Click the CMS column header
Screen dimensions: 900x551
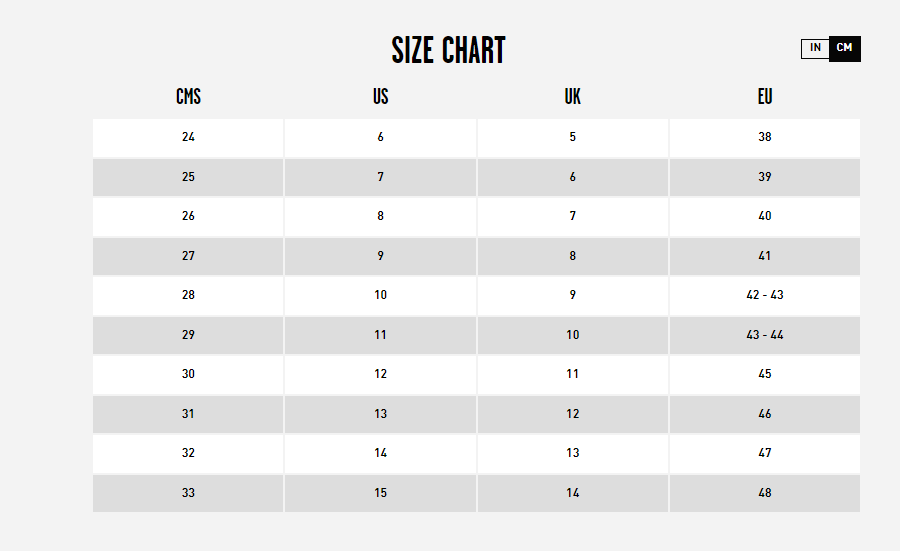(x=188, y=96)
